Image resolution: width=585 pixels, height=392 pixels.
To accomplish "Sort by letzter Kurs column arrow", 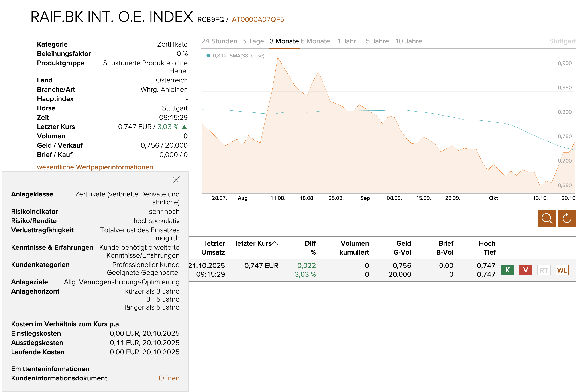I will [x=275, y=243].
